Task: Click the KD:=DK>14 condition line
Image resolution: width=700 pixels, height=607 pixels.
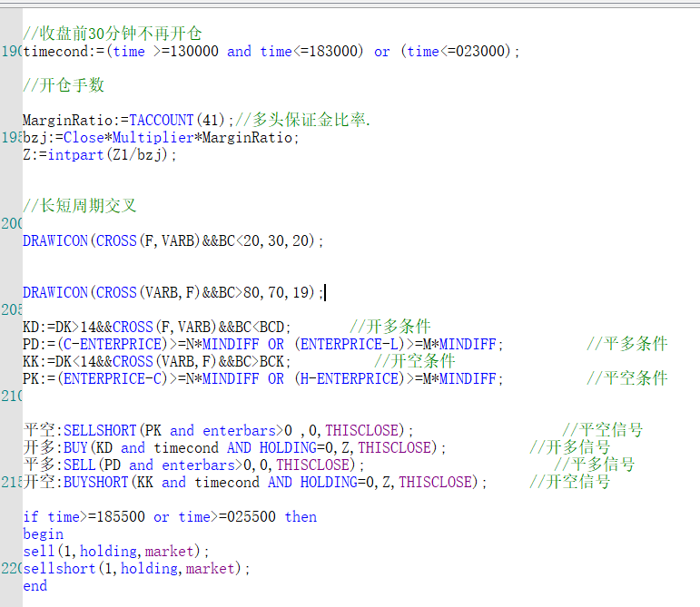Action: pyautogui.click(x=157, y=327)
